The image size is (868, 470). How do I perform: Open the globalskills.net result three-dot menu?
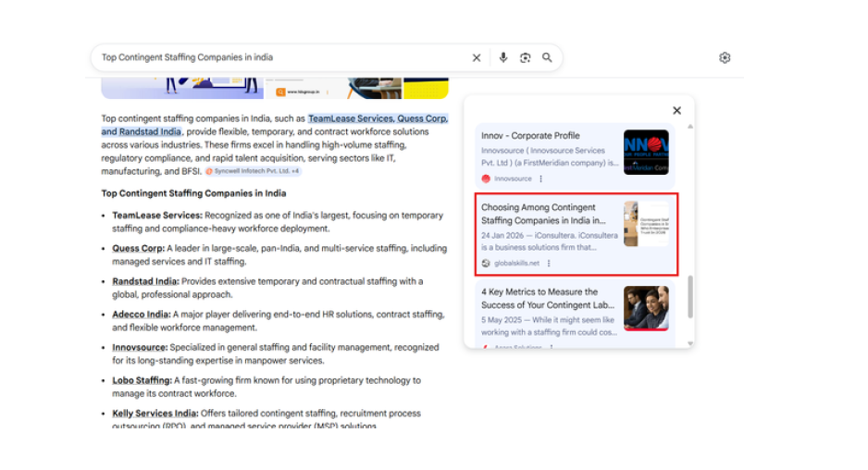click(x=549, y=263)
